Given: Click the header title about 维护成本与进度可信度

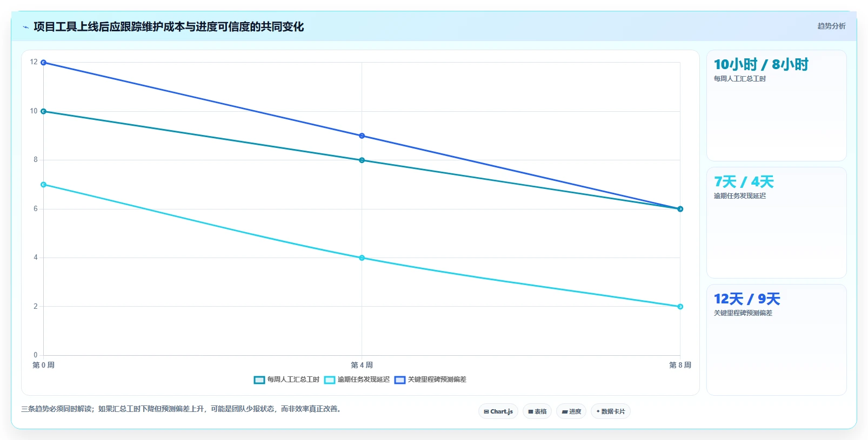Looking at the screenshot, I should tap(169, 26).
